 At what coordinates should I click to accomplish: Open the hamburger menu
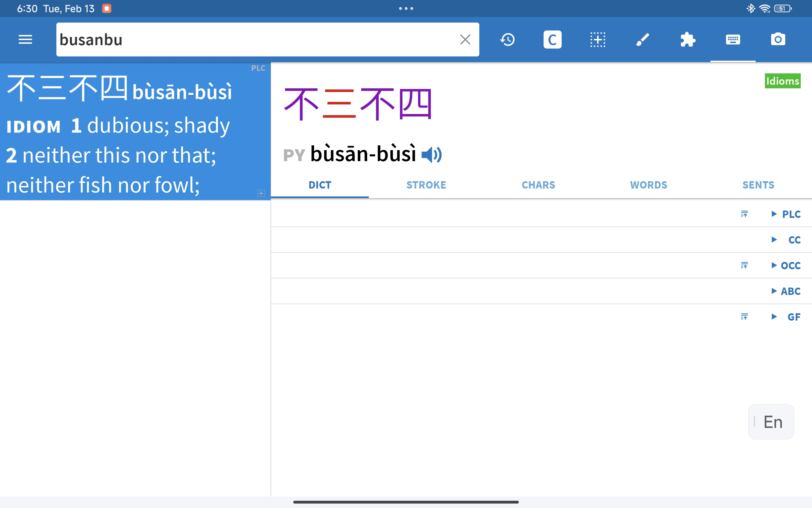[x=25, y=40]
